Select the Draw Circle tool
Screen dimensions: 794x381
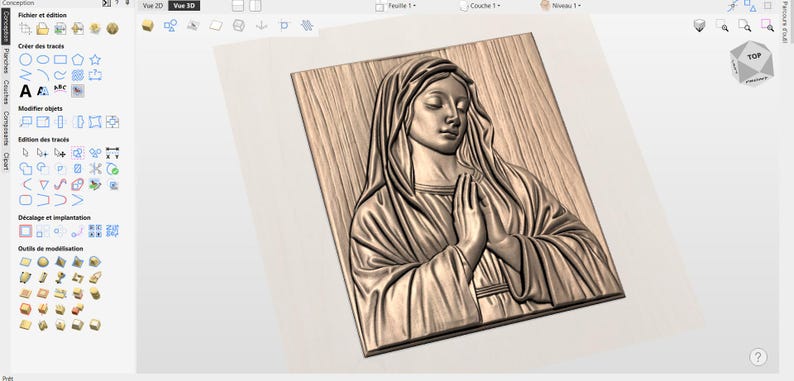click(25, 60)
